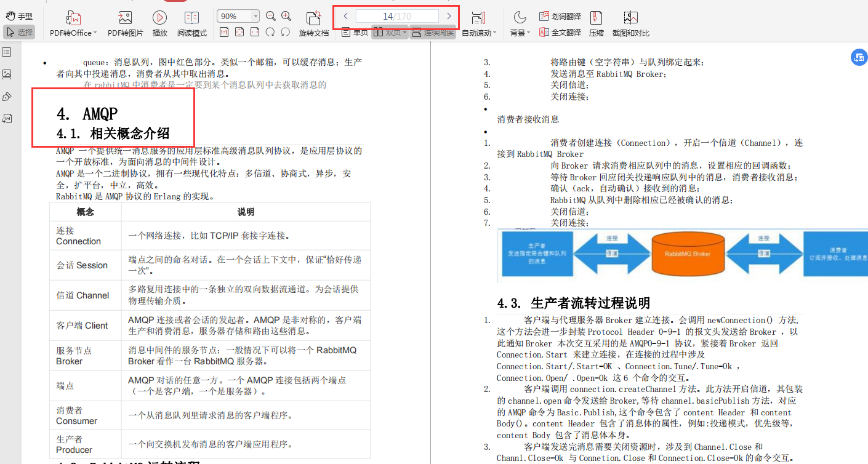Expand the 自动滚动 dropdown arrow
868x464 pixels.
495,33
